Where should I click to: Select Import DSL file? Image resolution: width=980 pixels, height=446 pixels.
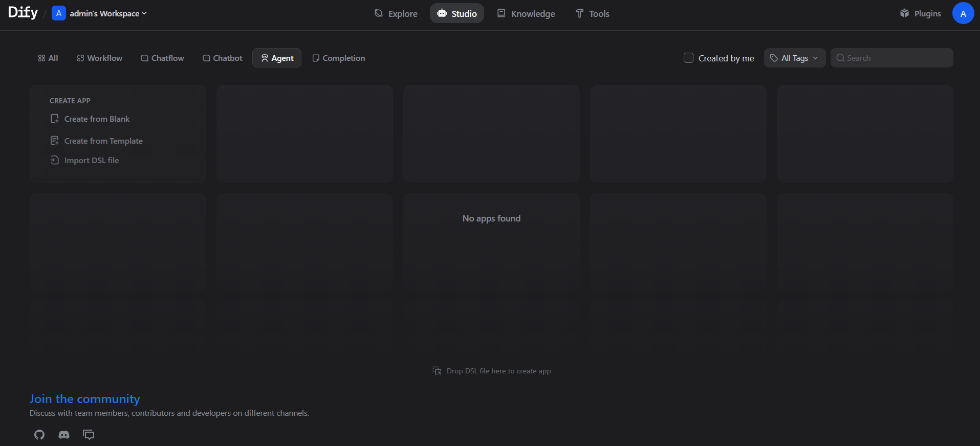tap(91, 161)
